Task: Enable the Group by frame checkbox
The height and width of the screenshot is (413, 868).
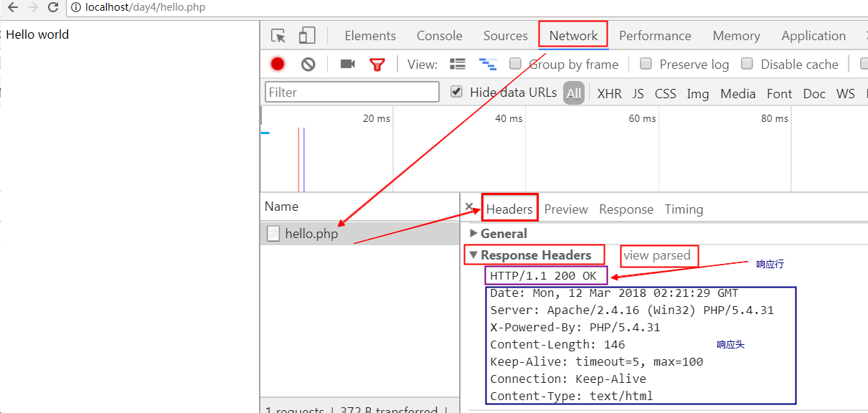Action: (x=515, y=64)
